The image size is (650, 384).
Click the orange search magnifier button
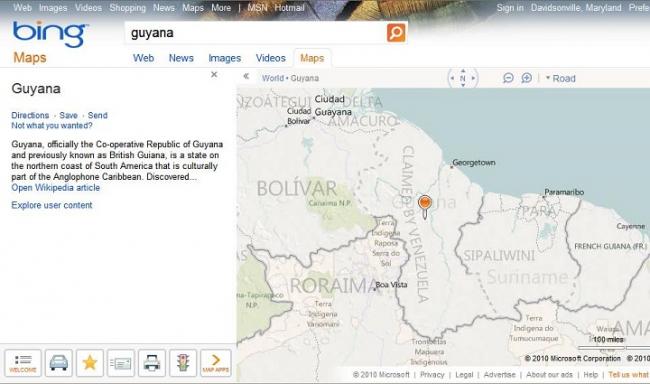[396, 33]
